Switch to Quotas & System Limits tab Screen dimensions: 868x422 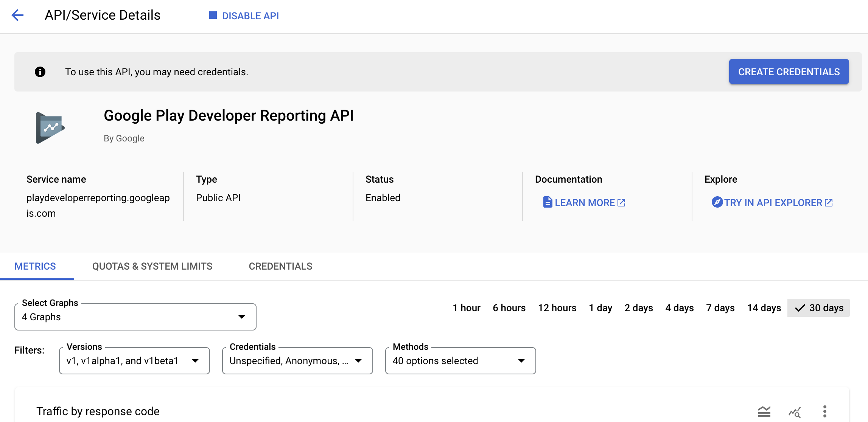152,266
